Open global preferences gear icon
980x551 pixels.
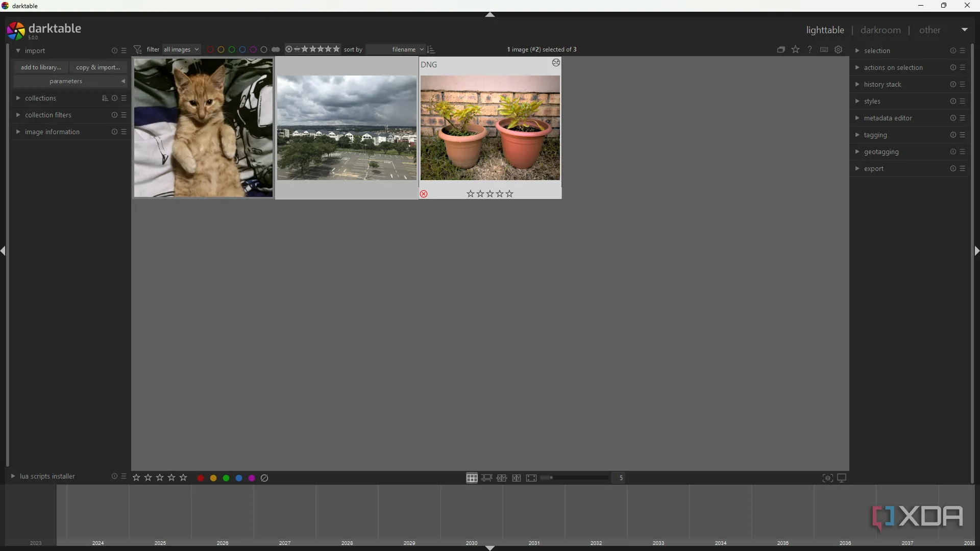pyautogui.click(x=838, y=49)
